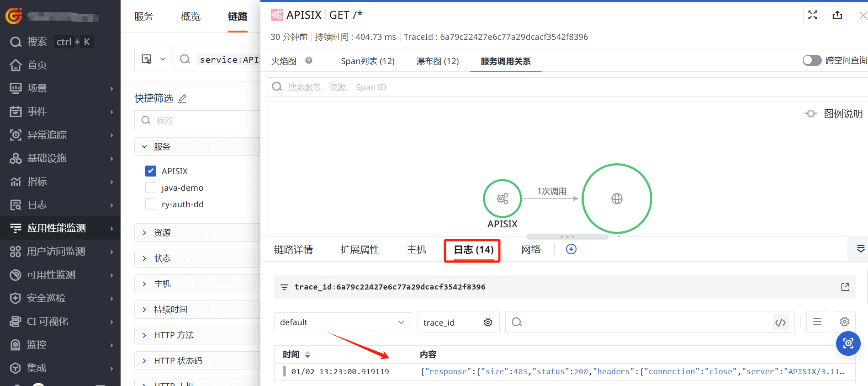The height and width of the screenshot is (386, 868).
Task: Click the 集成 sidebar icon
Action: 16,368
